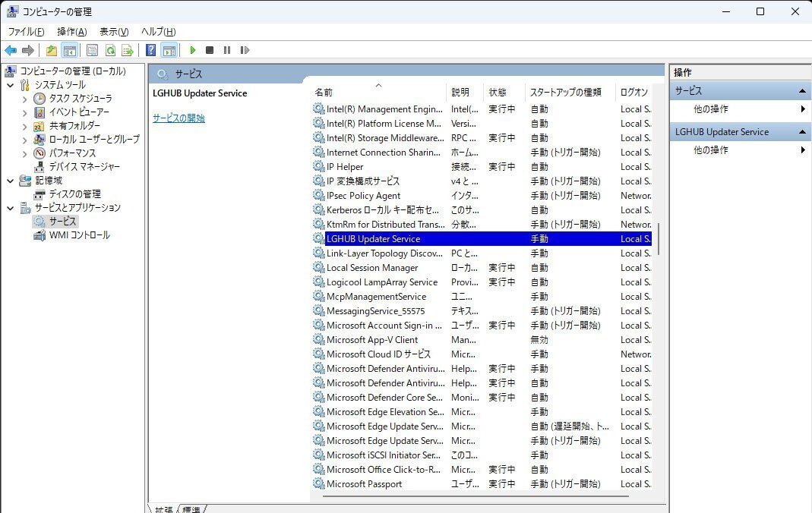Viewport: 812px width, 513px height.
Task: Start the service with the play icon
Action: coord(193,50)
